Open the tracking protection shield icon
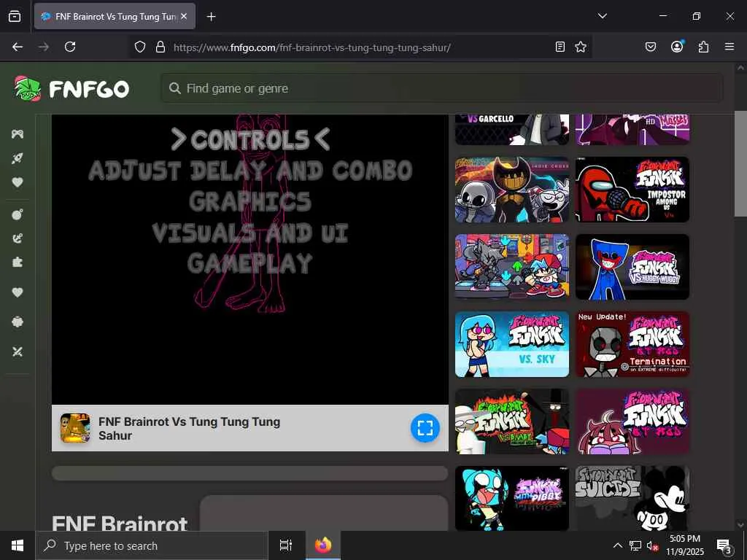This screenshot has height=560, width=747. point(139,47)
